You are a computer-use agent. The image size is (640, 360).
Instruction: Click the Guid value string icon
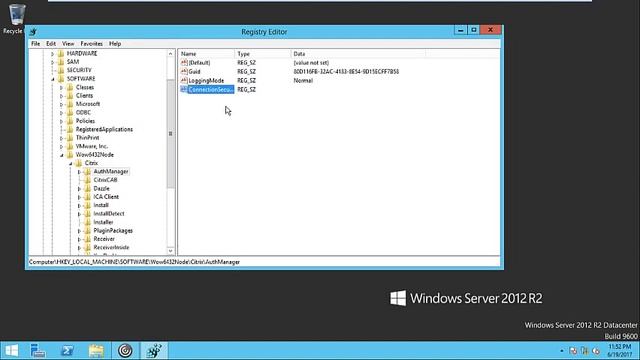184,71
